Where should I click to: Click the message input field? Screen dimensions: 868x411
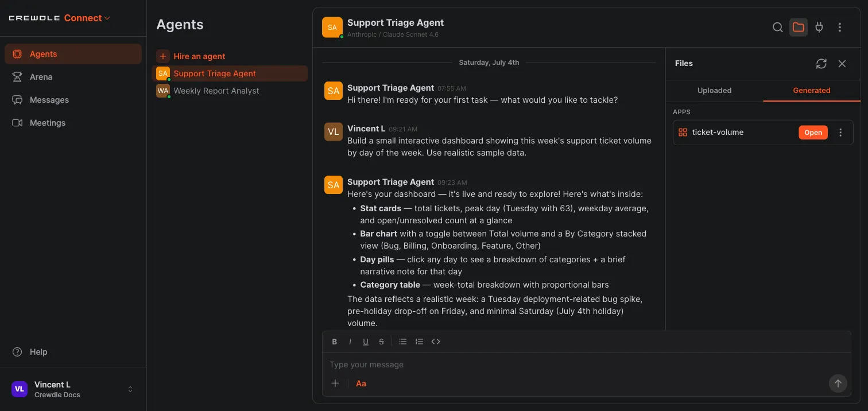(x=586, y=365)
